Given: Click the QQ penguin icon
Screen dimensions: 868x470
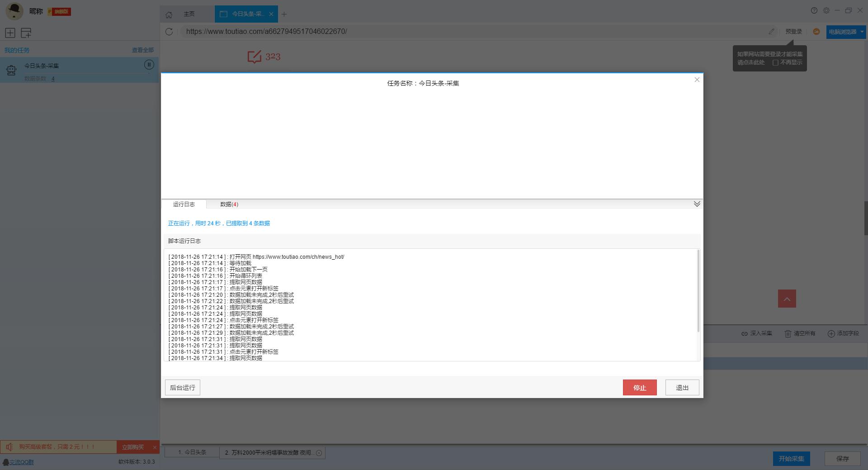Looking at the screenshot, I should [x=5, y=462].
